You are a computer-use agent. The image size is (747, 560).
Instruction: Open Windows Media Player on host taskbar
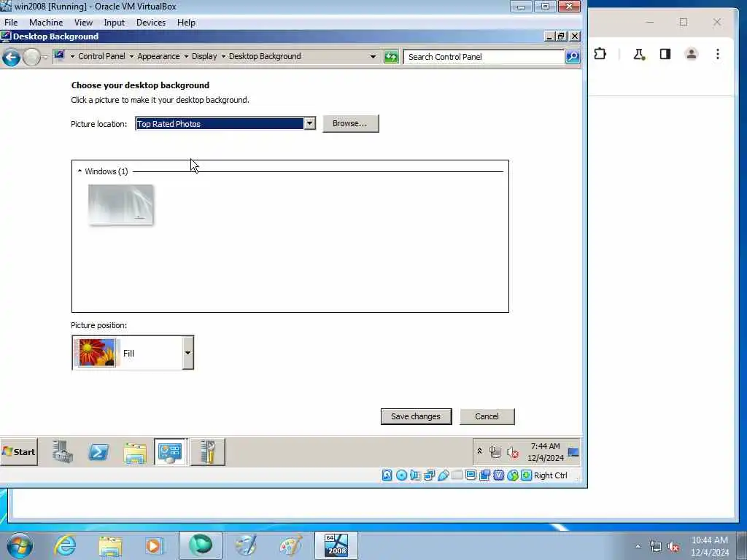[x=153, y=545]
